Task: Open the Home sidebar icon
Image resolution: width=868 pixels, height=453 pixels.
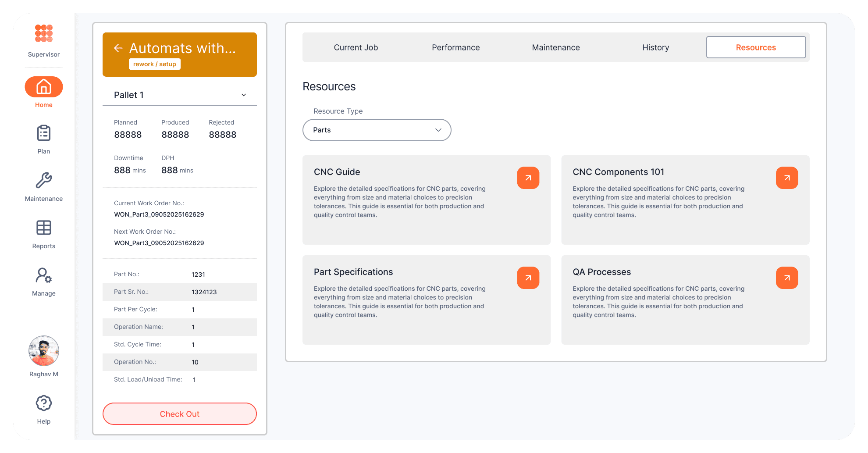Action: click(x=44, y=87)
